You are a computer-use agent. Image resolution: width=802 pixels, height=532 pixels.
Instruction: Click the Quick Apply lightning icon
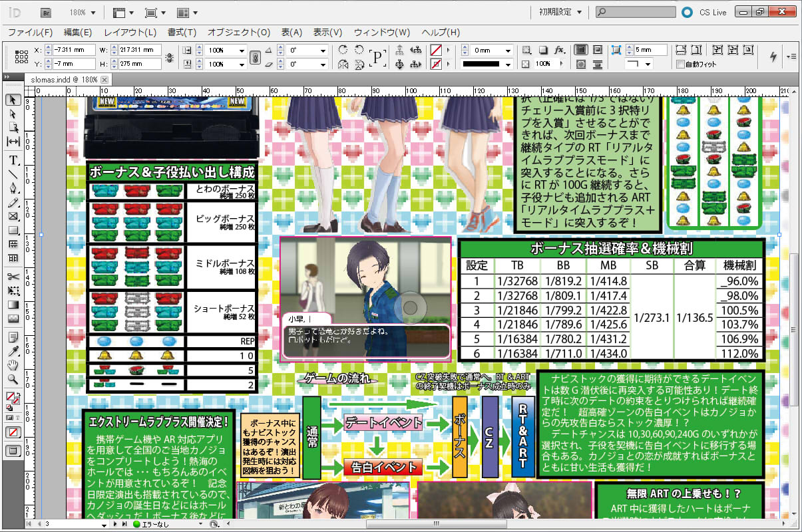773,57
